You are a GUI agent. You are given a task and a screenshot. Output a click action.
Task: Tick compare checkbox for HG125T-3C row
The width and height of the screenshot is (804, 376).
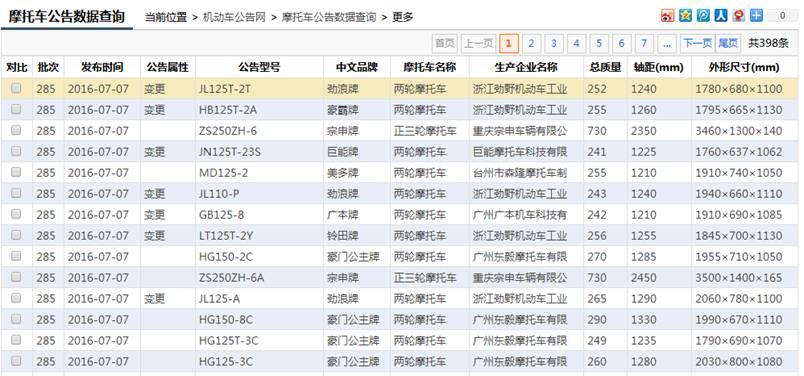[16, 340]
